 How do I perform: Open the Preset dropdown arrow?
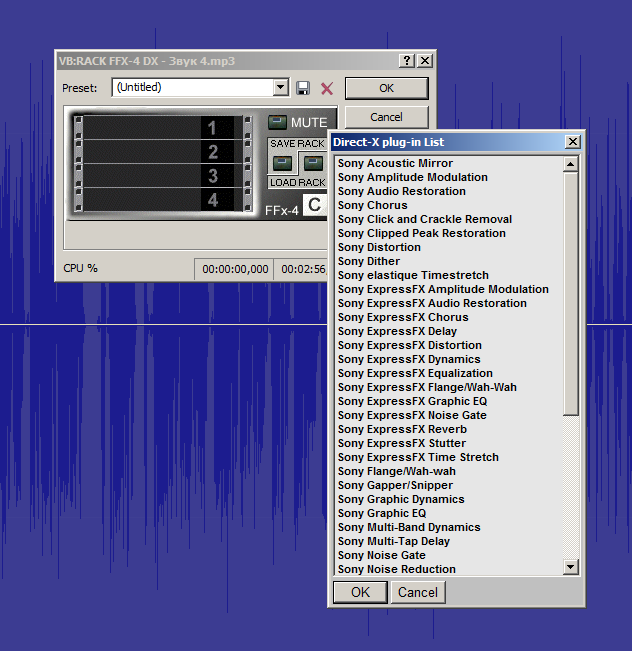281,87
